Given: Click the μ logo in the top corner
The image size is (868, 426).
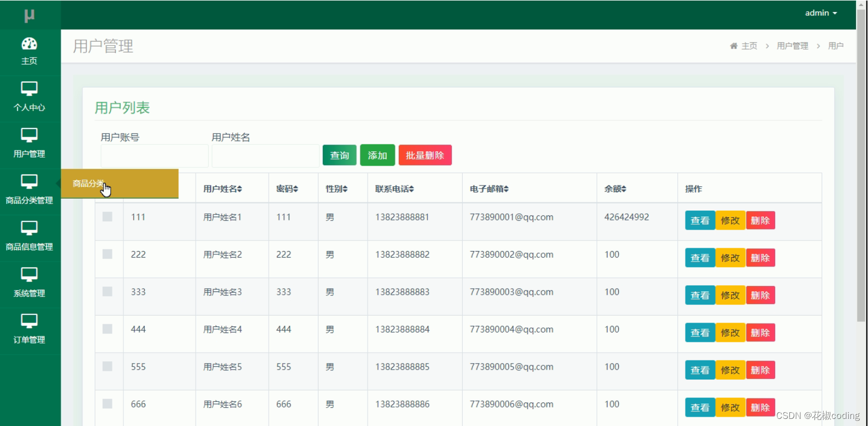Looking at the screenshot, I should tap(29, 15).
